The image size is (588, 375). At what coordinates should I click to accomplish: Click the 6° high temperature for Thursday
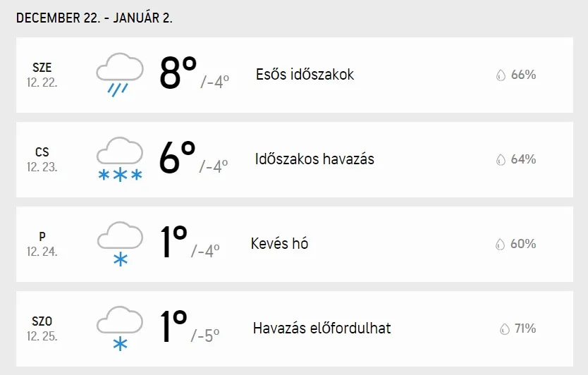[177, 157]
